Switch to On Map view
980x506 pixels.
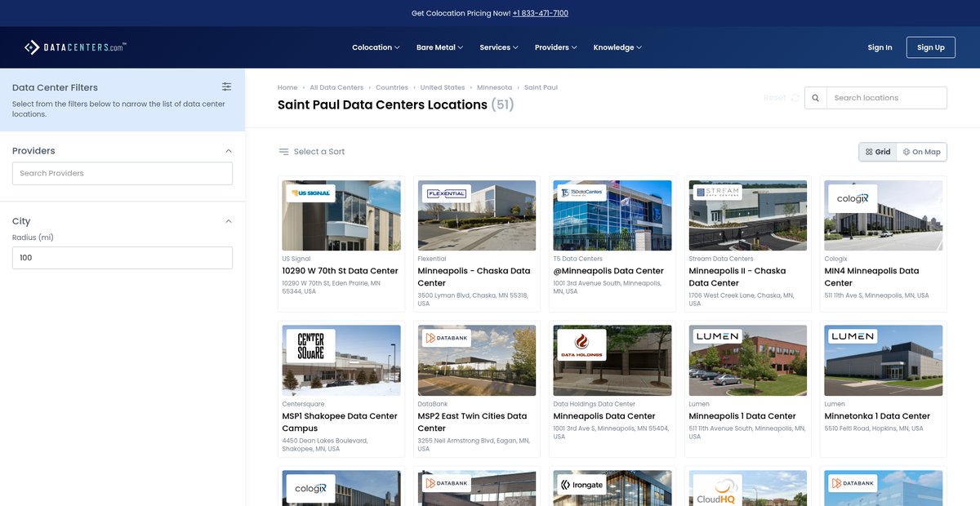click(x=921, y=152)
